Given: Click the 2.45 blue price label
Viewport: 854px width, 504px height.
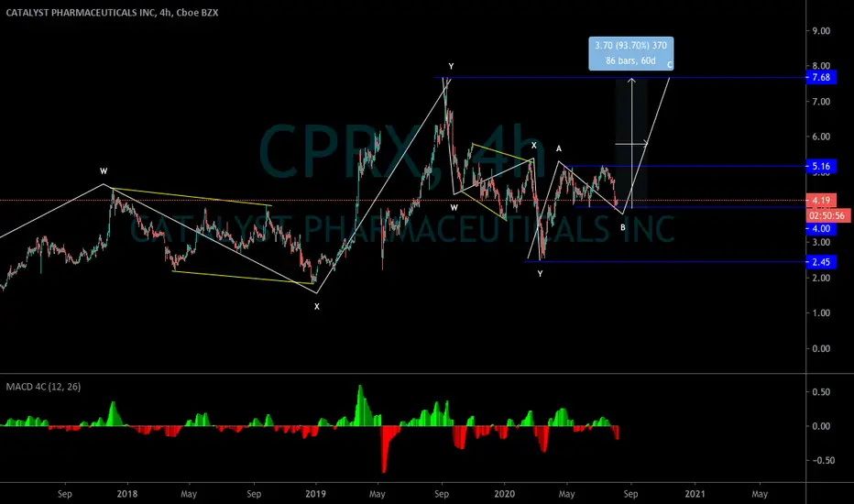Looking at the screenshot, I should [x=821, y=262].
